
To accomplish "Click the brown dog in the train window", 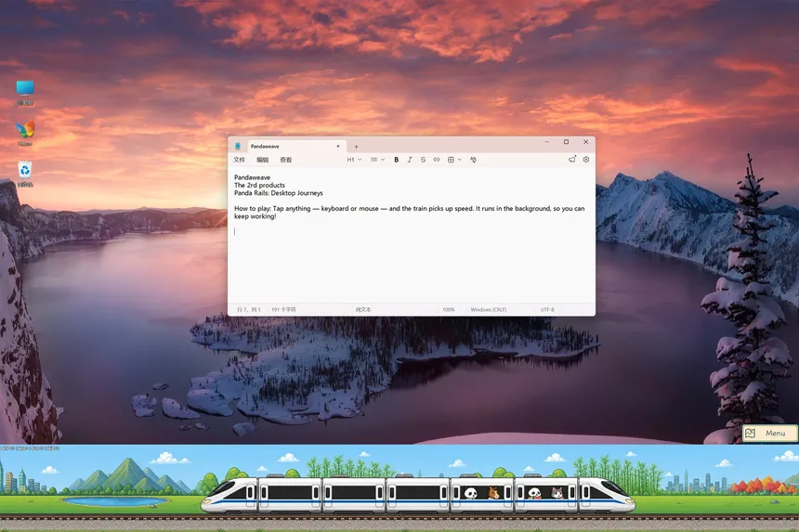I will (493, 493).
